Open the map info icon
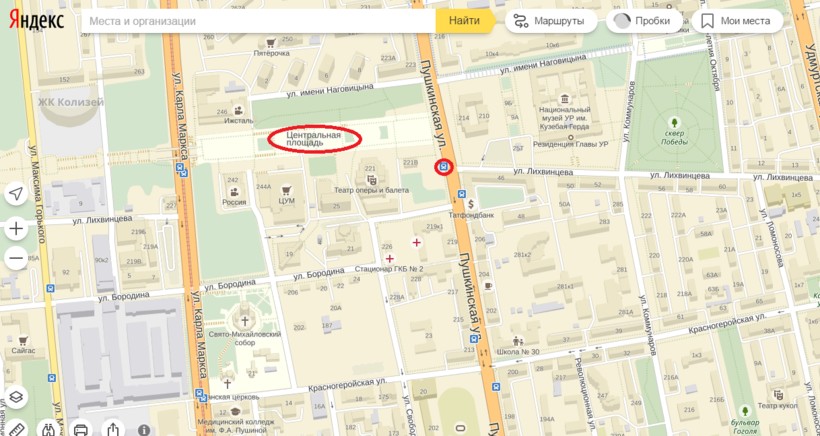Viewport: 820px width, 436px height. (144, 430)
